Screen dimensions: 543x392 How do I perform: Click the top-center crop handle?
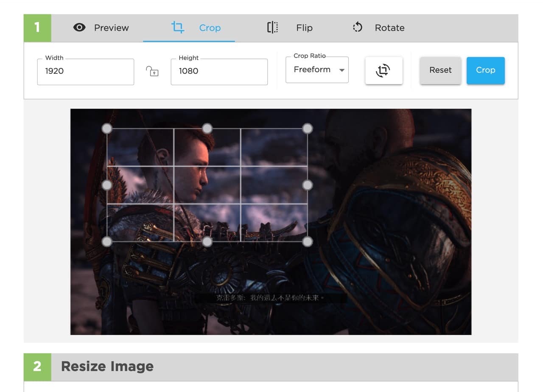[x=207, y=129]
